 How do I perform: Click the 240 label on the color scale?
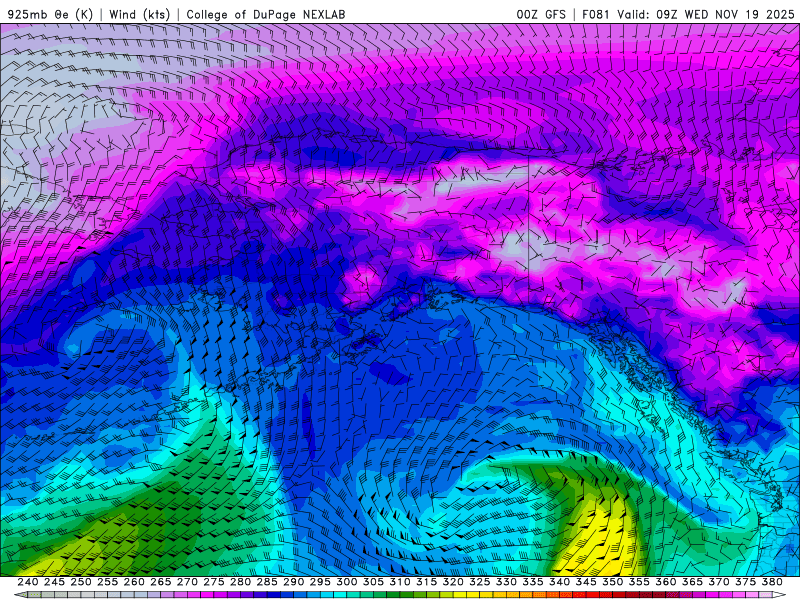(28, 582)
